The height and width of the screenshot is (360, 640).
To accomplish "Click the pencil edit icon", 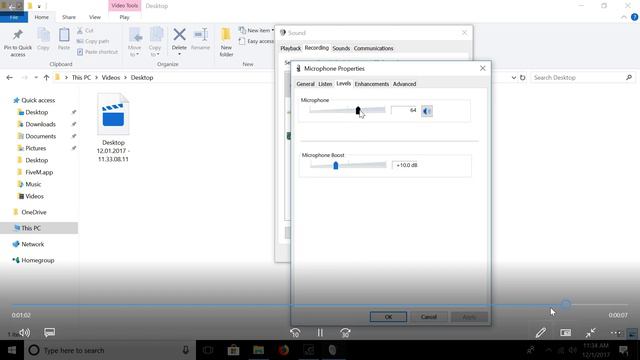I will click(541, 333).
